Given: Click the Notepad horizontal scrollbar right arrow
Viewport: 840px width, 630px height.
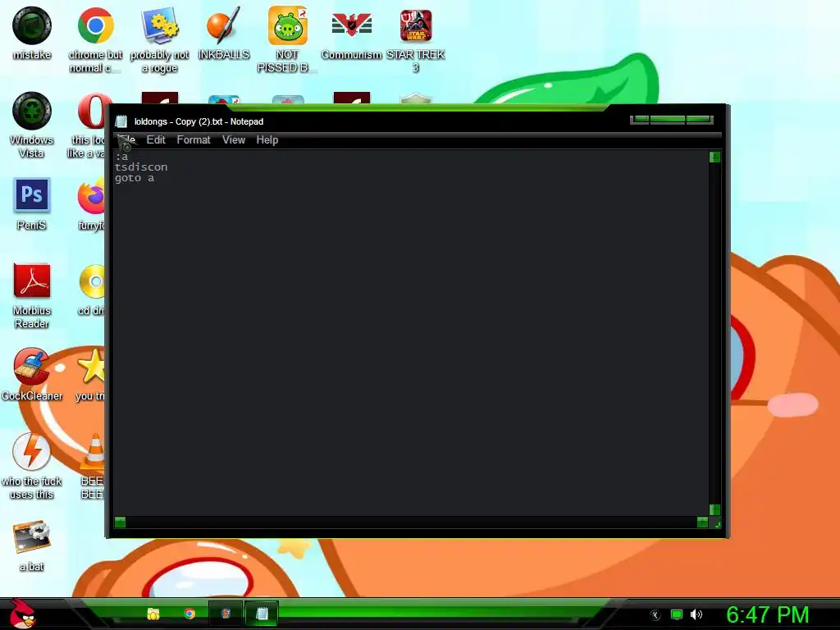Looking at the screenshot, I should click(x=702, y=523).
